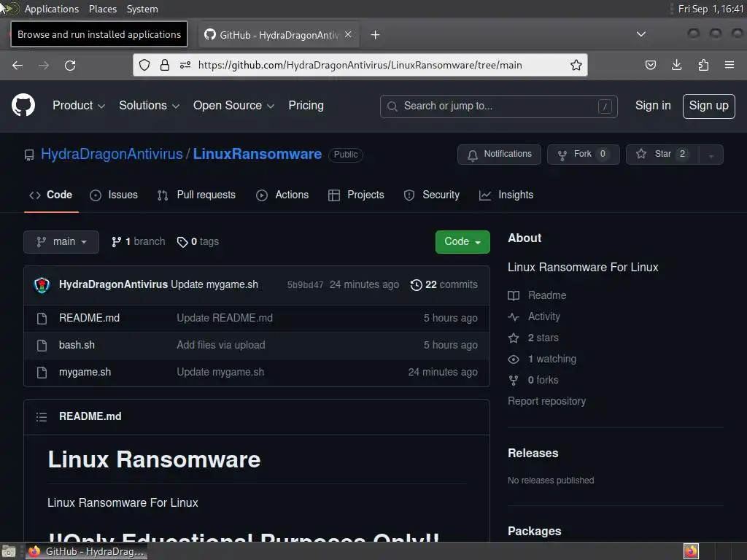This screenshot has height=560, width=747.
Task: Go back using the browser back arrow
Action: pyautogui.click(x=18, y=65)
